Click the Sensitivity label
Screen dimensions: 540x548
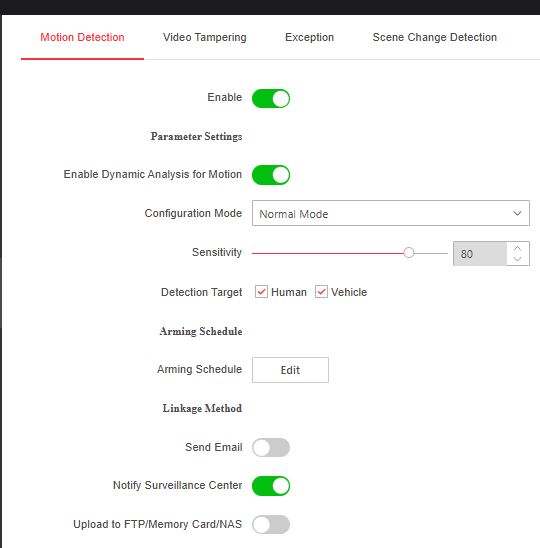(217, 252)
